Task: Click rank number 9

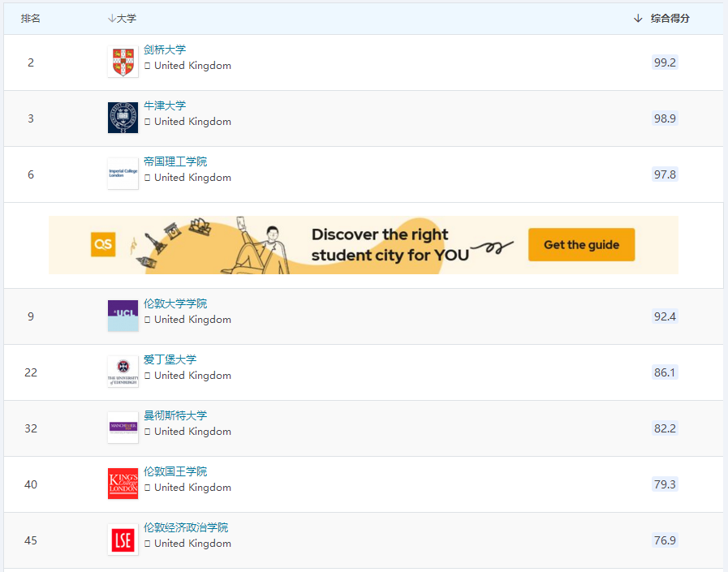Action: point(31,316)
